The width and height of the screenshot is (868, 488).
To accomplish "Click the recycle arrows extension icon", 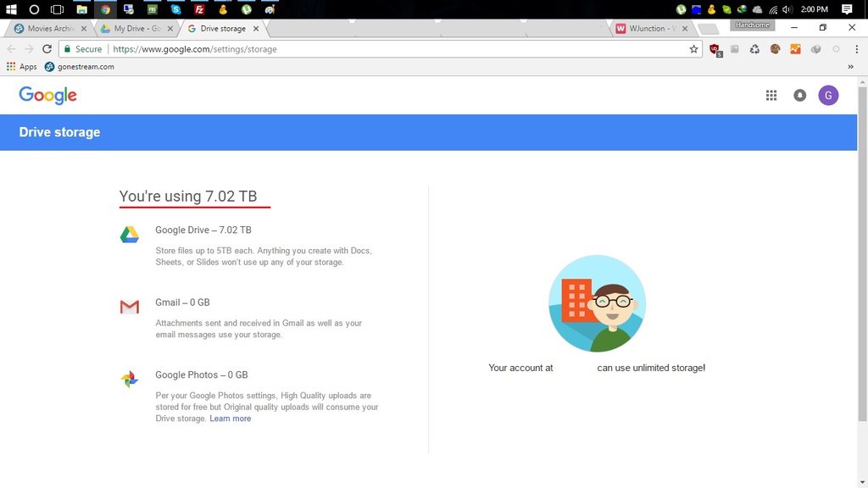I will click(x=754, y=49).
